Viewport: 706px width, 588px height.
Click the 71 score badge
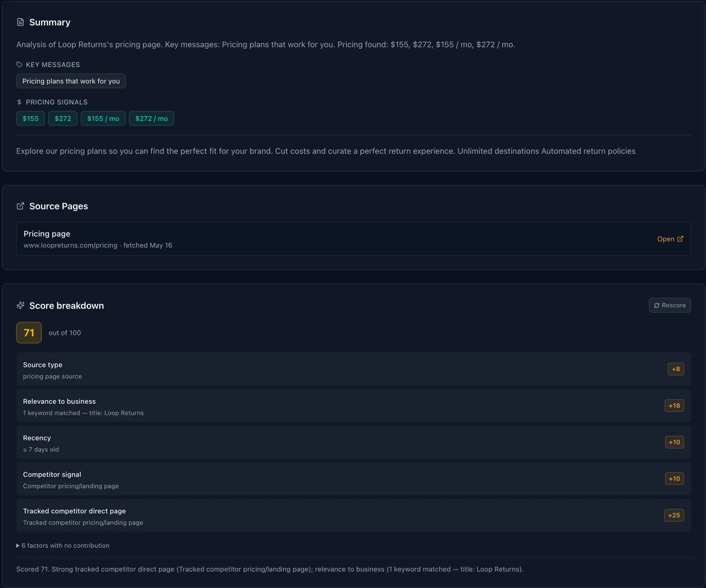[29, 332]
